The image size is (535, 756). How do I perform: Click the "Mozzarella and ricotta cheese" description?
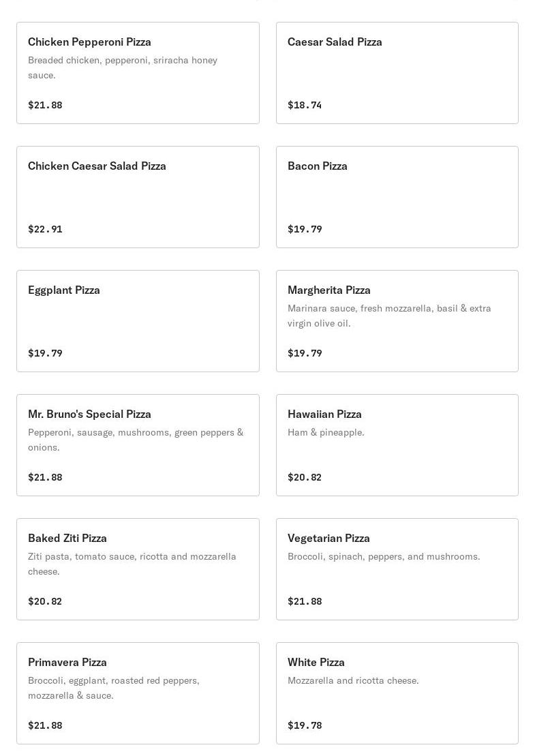pos(353,680)
